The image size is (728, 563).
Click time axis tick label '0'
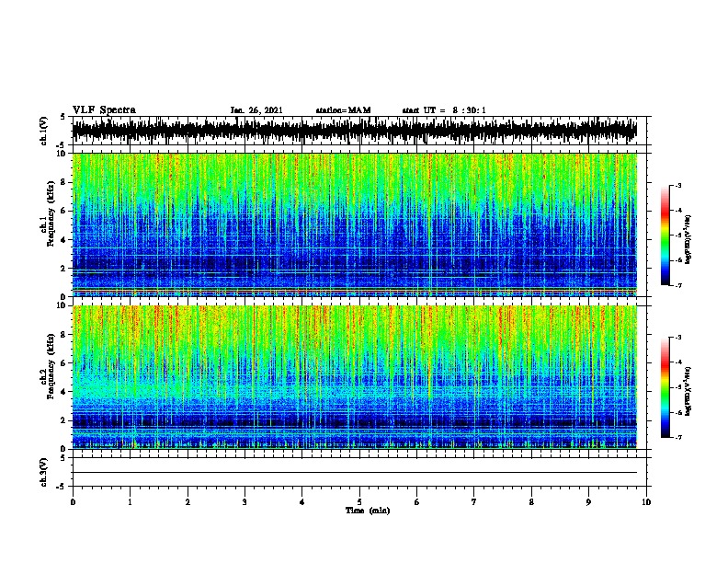73,502
